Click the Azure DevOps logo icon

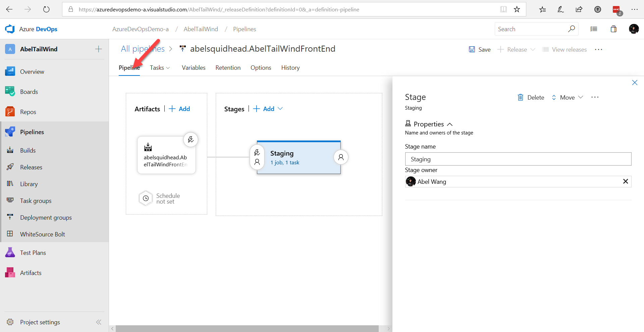[10, 29]
